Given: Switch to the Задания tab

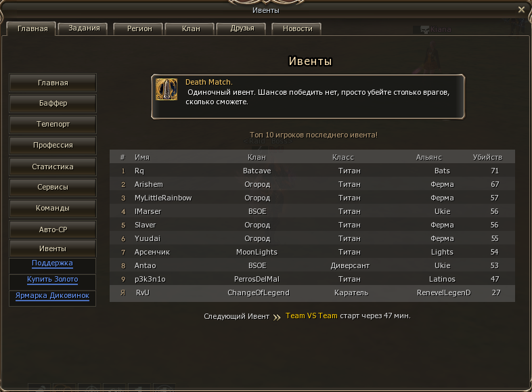Looking at the screenshot, I should point(84,28).
